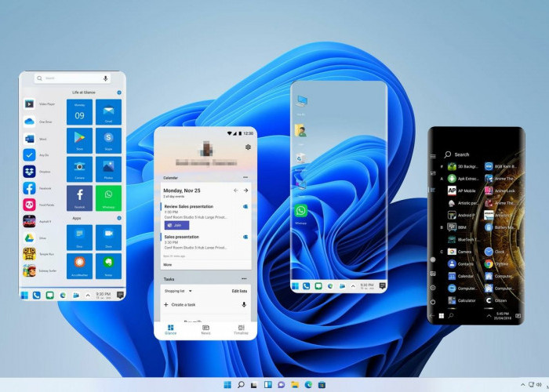Open File Explorer on Windows taskbar
This screenshot has height=392, width=549.
coord(294,385)
